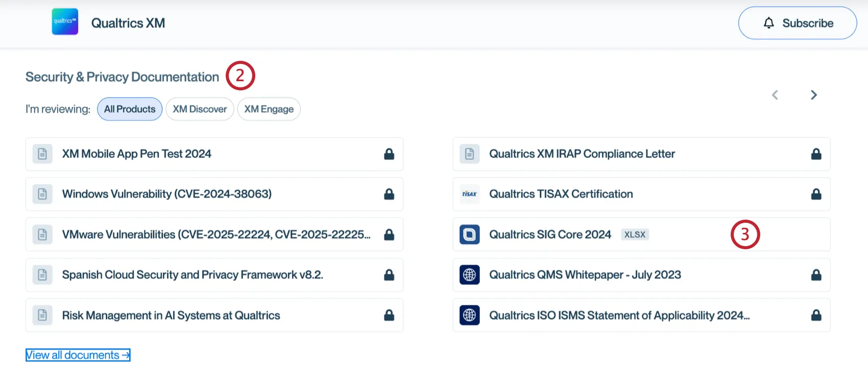The width and height of the screenshot is (868, 380).
Task: Click the TISAX logo icon
Action: pyautogui.click(x=469, y=194)
